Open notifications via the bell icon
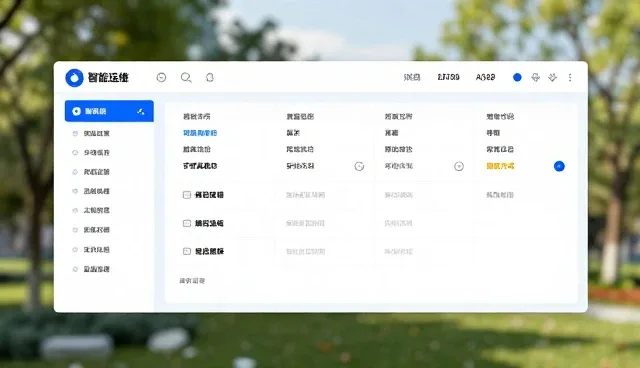This screenshot has height=368, width=640. pyautogui.click(x=210, y=78)
